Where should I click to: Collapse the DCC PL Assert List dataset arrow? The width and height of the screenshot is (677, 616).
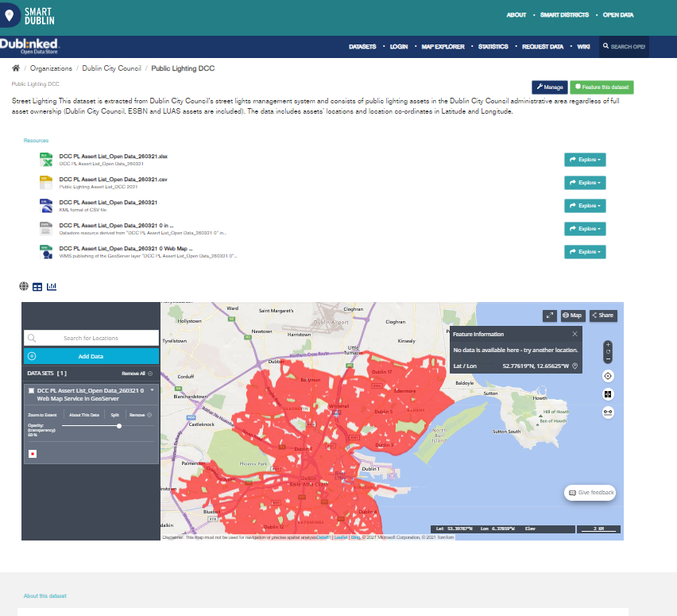tap(151, 390)
